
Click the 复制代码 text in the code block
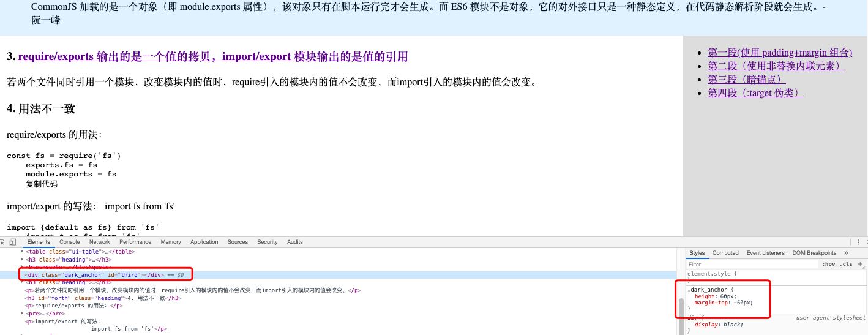(42, 184)
